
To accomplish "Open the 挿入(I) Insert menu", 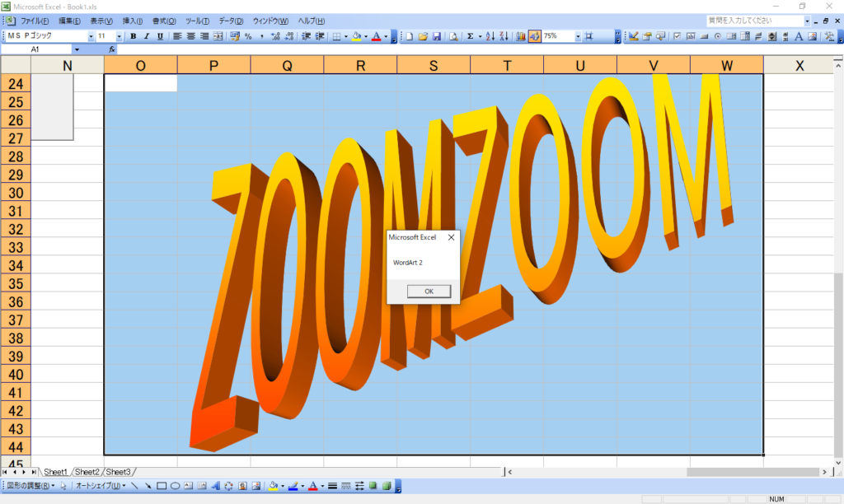I will [x=132, y=20].
